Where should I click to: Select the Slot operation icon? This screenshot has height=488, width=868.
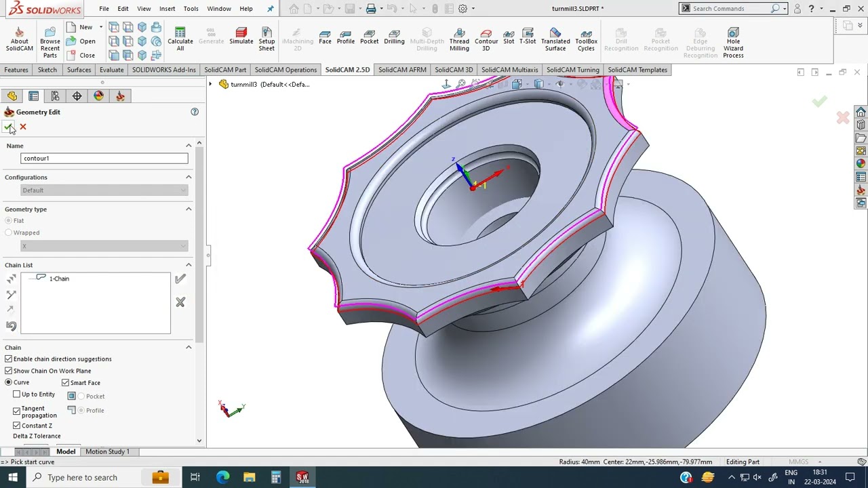point(509,37)
